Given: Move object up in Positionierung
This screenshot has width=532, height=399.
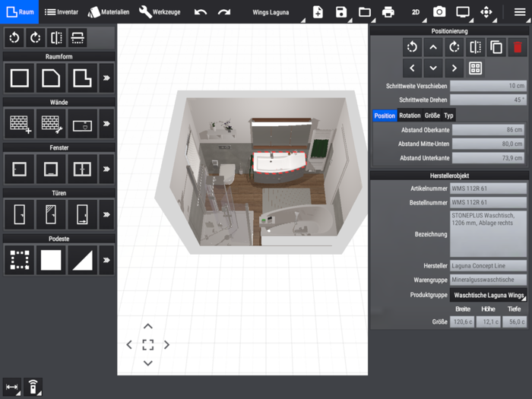Looking at the screenshot, I should [433, 47].
